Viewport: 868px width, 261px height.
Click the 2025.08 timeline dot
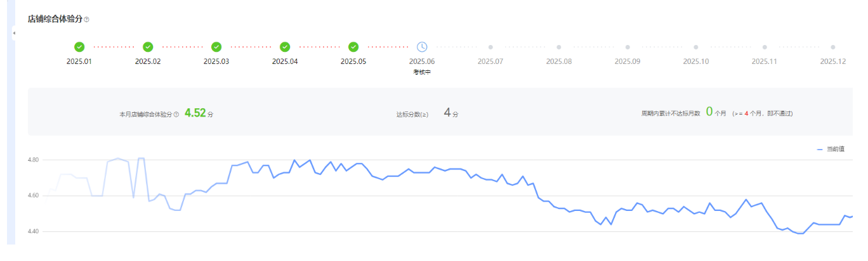pos(559,47)
